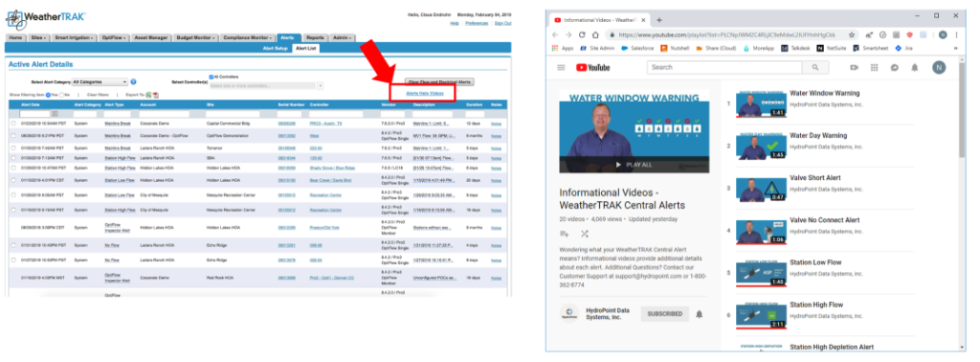Go to Chrome home page icon

point(596,35)
